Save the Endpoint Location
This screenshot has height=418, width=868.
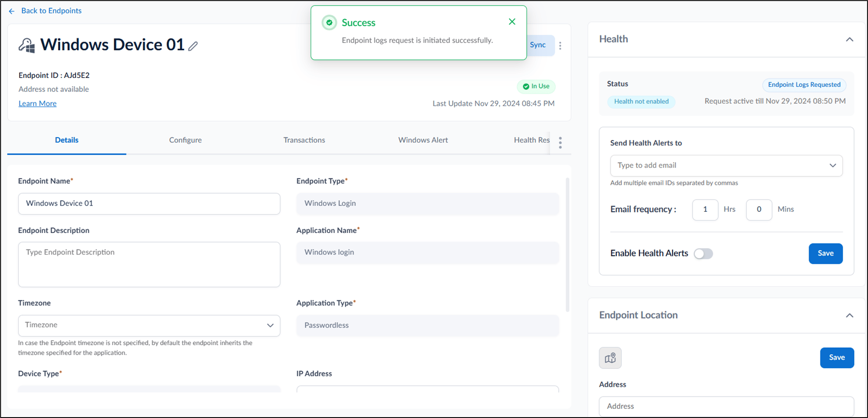coord(837,358)
